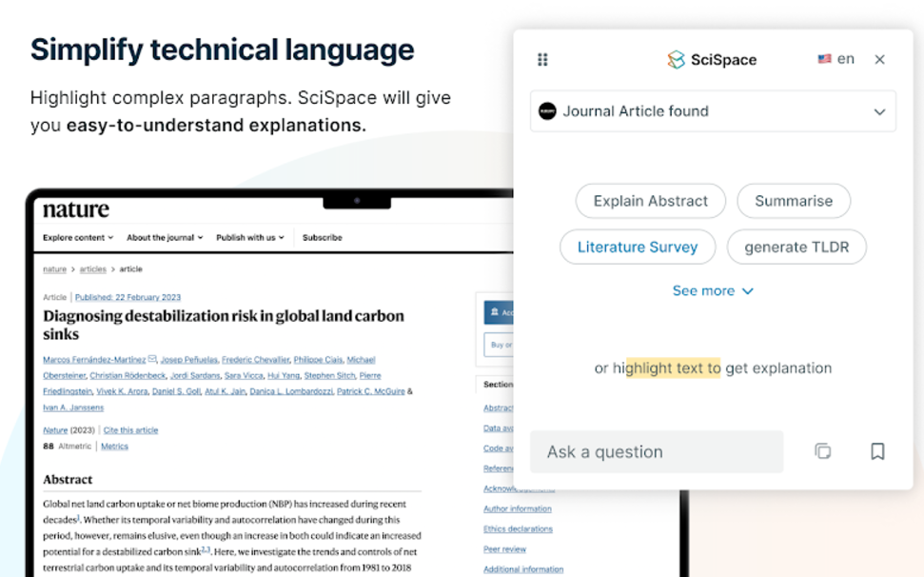Open author Patrick C. McGuire link
Screen dimensions: 924x577
(x=371, y=391)
